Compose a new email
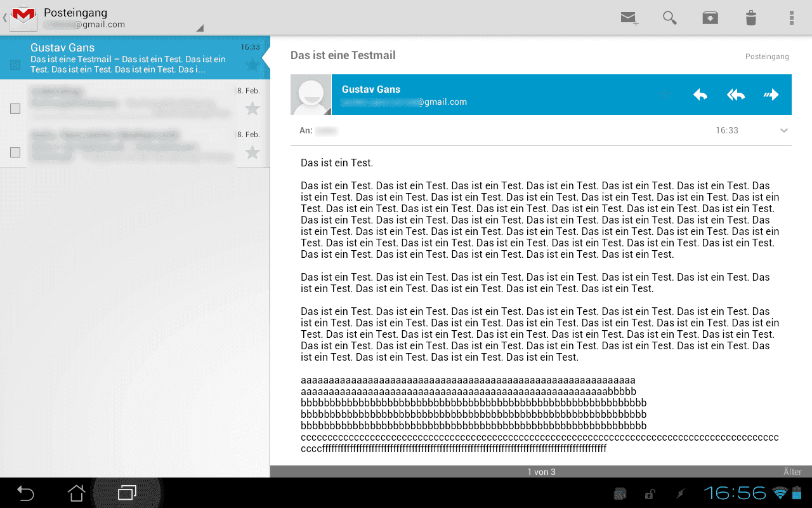Viewport: 812px width, 508px height. pyautogui.click(x=629, y=18)
